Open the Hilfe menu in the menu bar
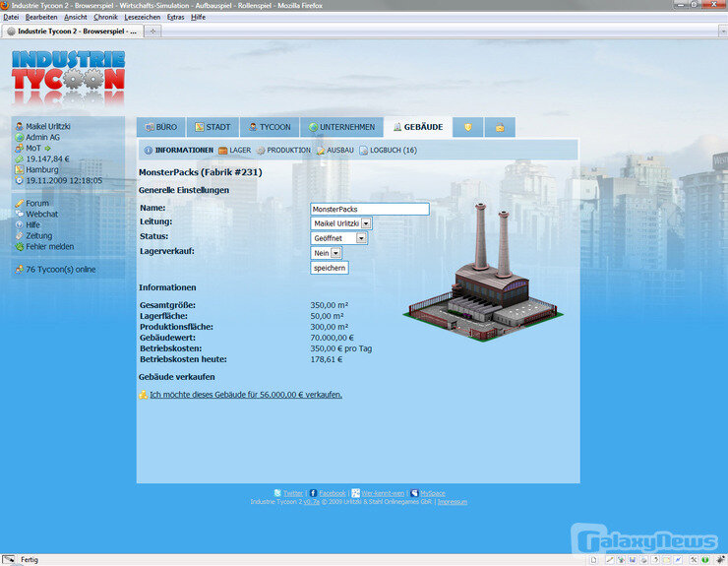Viewport: 728px width, 566px height. [199, 17]
